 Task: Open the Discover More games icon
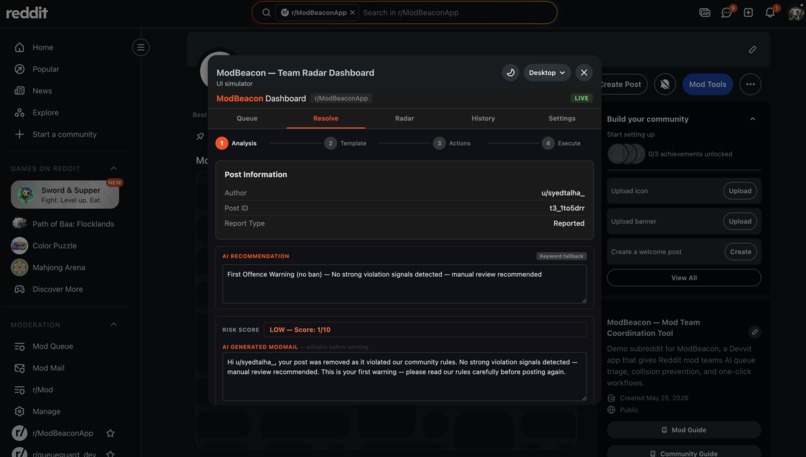20,289
